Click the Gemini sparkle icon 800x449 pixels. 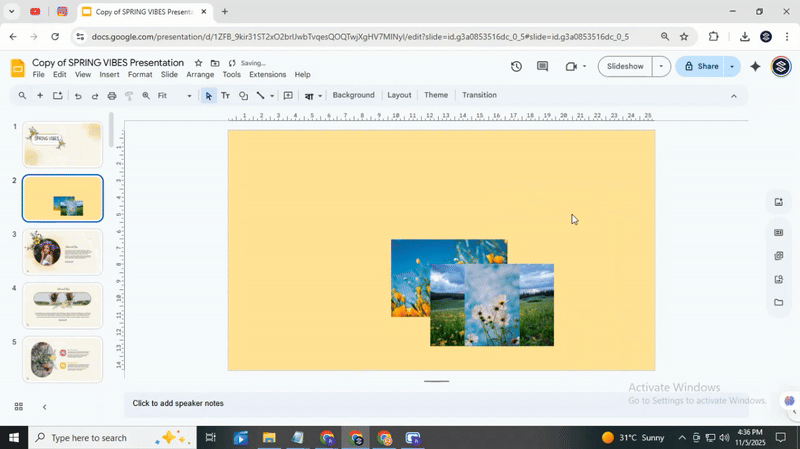point(755,67)
